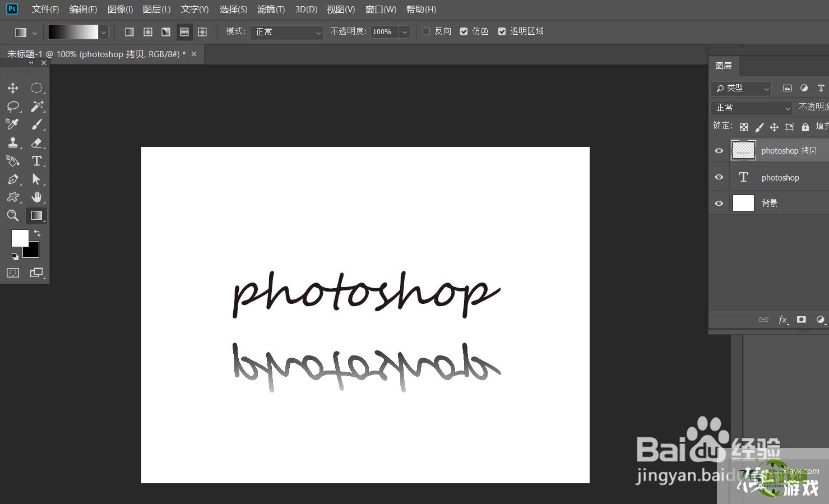This screenshot has height=504, width=829.
Task: Click the black background color swatch
Action: [33, 251]
